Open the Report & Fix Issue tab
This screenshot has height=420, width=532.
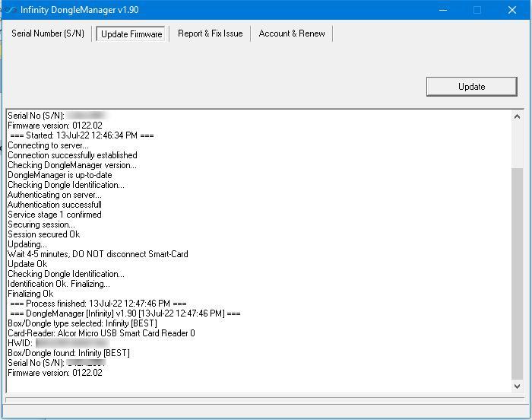click(210, 33)
